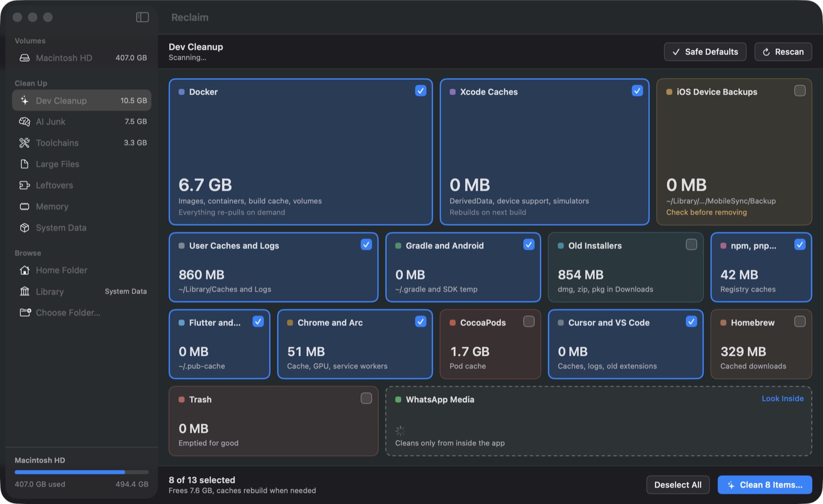Screen dimensions: 823x504
Task: Open the AI Junk sidebar section
Action: (82, 121)
